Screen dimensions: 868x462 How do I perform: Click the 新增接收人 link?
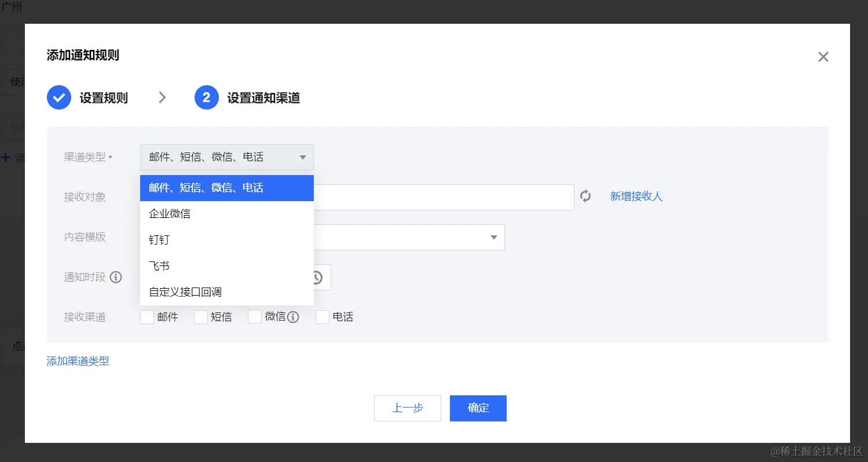636,197
